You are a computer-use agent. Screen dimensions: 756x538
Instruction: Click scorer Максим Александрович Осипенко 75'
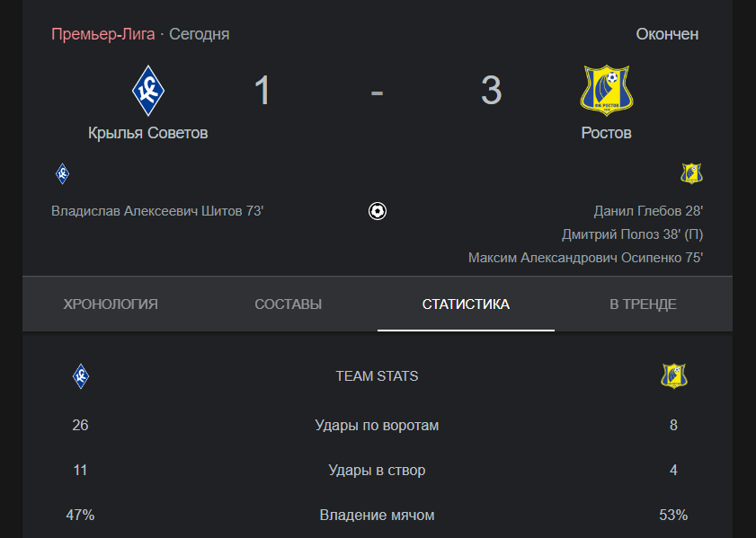click(585, 258)
